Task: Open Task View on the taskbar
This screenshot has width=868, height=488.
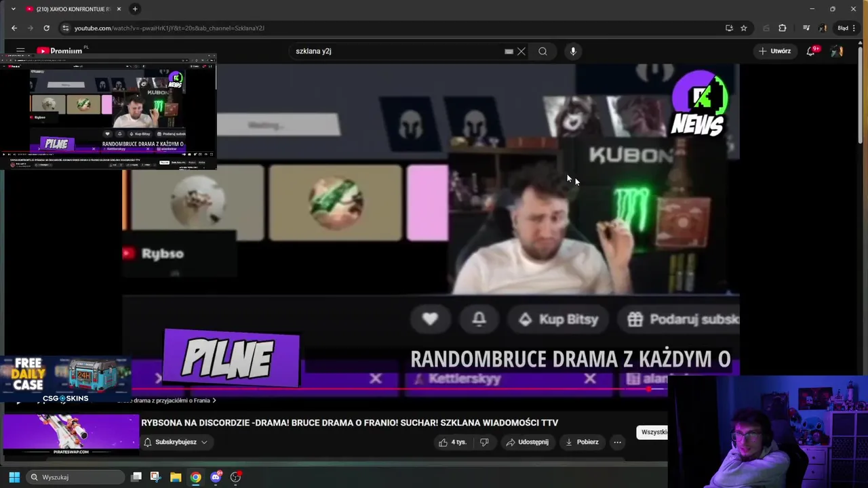Action: pyautogui.click(x=136, y=477)
